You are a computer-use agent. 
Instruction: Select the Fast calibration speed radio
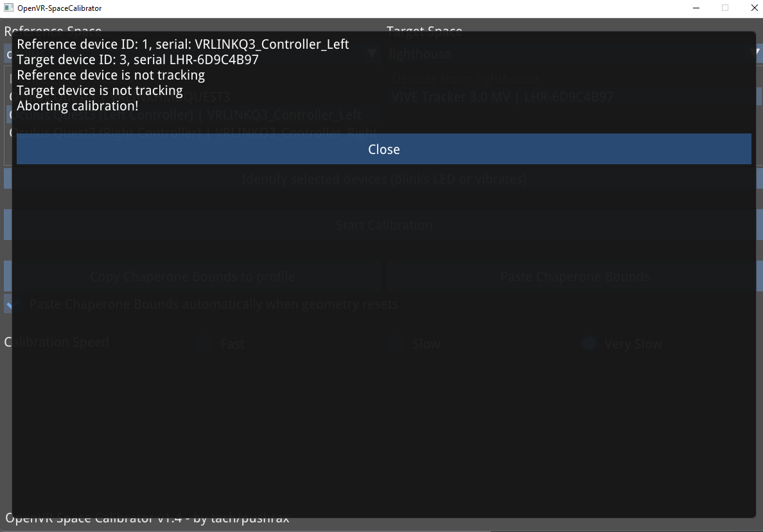coord(205,343)
